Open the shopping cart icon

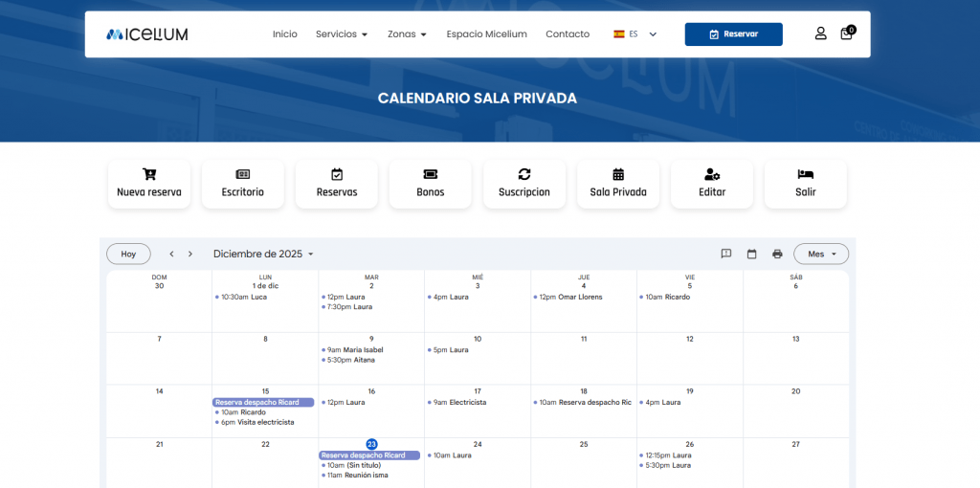(x=847, y=33)
